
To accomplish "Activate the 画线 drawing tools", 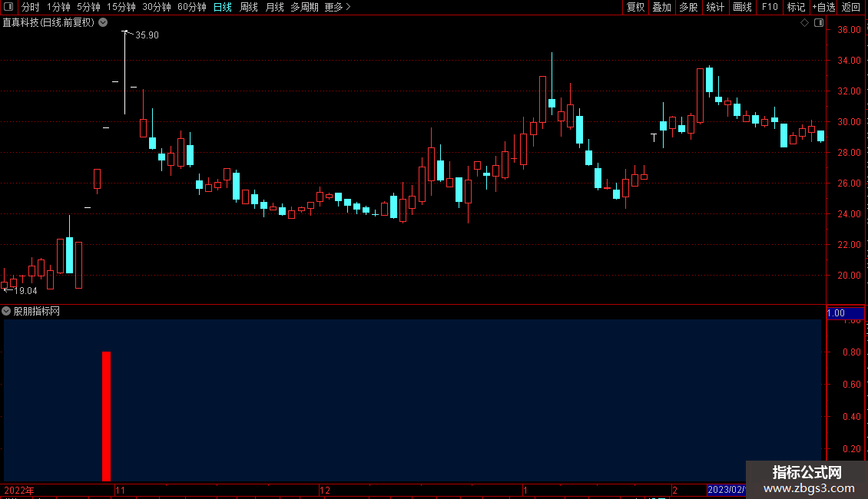I will coord(742,7).
